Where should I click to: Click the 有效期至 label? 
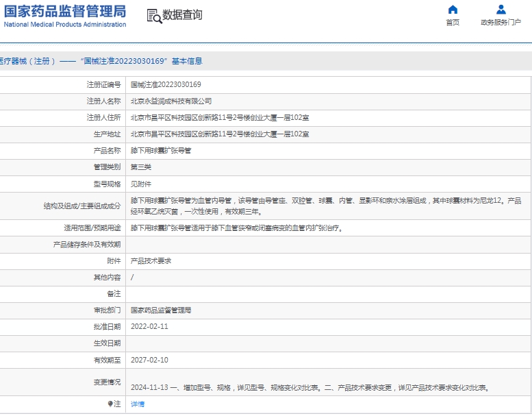click(x=107, y=360)
